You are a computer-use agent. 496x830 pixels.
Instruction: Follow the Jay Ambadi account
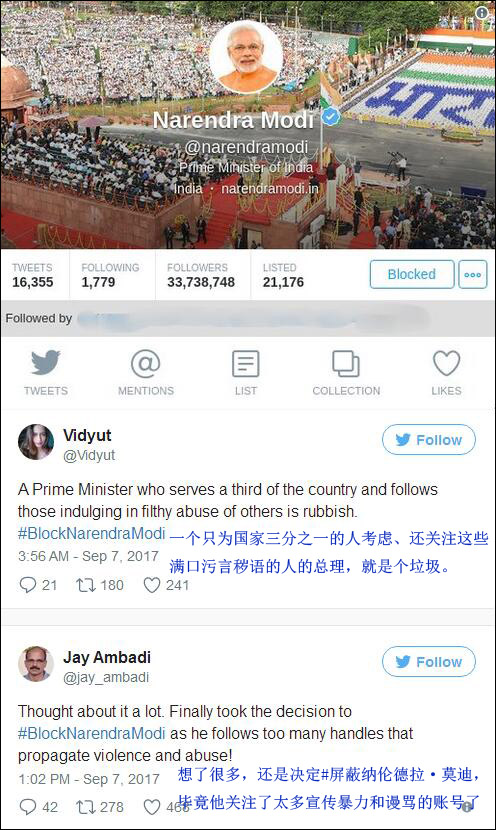coord(429,662)
